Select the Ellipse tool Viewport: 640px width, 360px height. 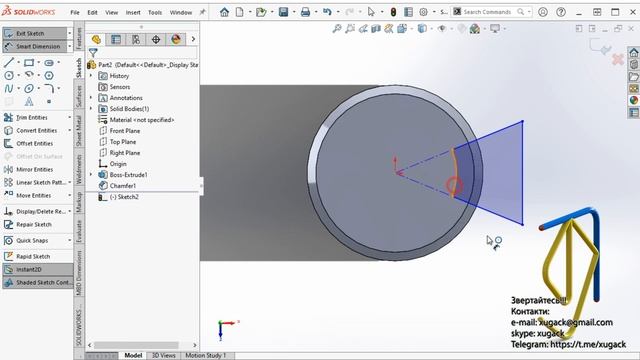click(29, 88)
